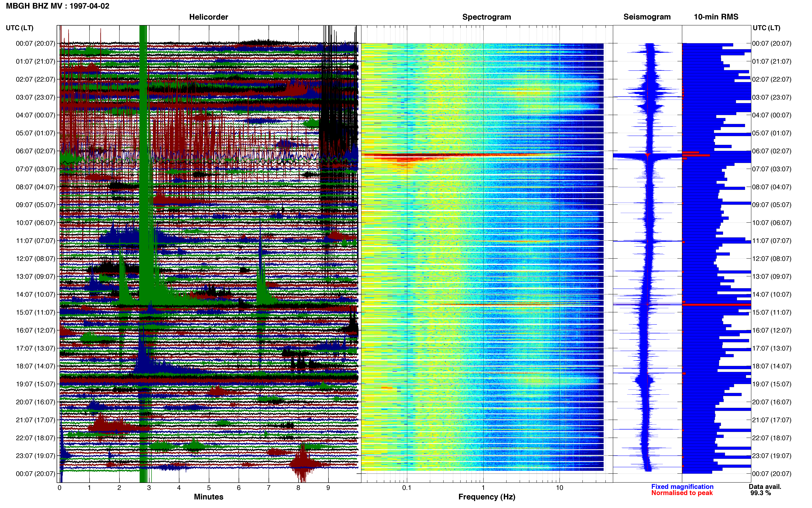Screen dimensions: 812x508
Task: Select the Helicorder panel heading
Action: (x=209, y=17)
